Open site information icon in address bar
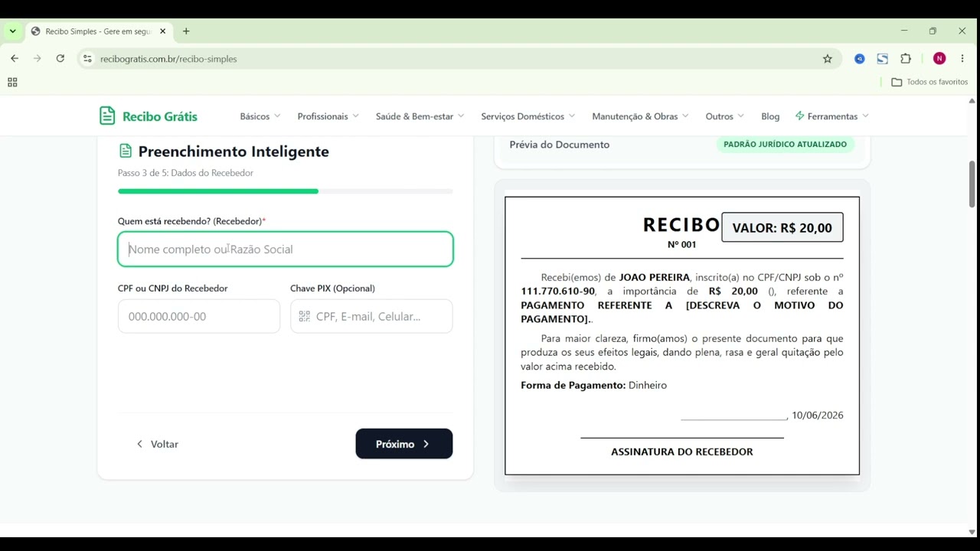 [87, 58]
